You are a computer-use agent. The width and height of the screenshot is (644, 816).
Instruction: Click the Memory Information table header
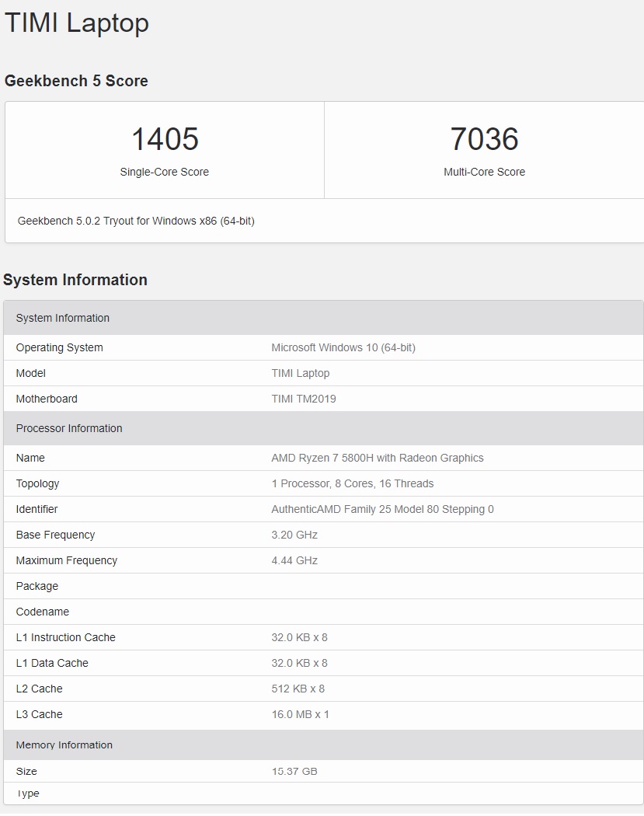[x=324, y=745]
